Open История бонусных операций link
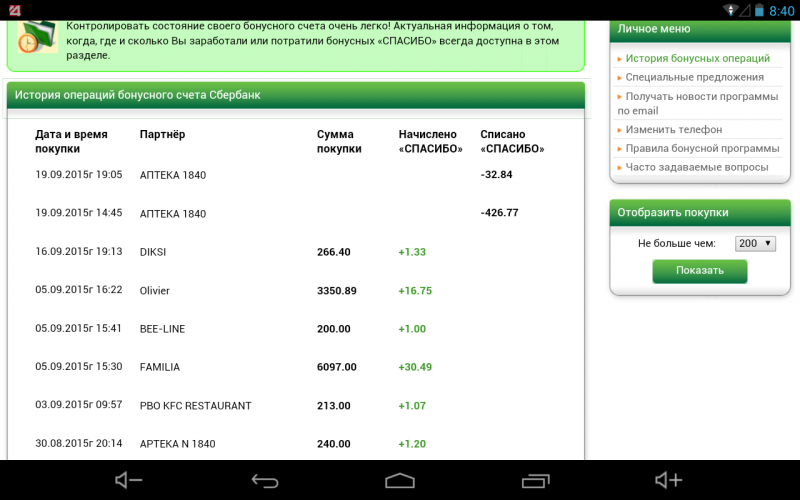Viewport: 800px width, 500px height. click(x=697, y=58)
